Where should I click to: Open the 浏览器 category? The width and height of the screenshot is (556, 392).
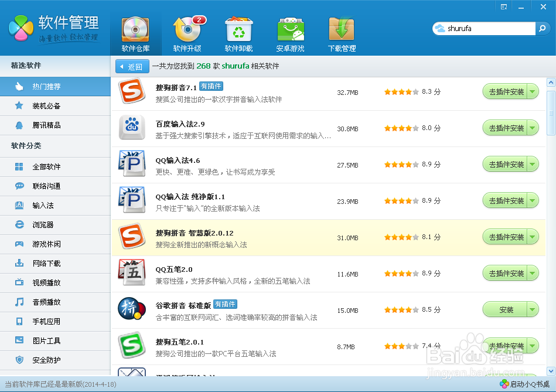click(55, 225)
